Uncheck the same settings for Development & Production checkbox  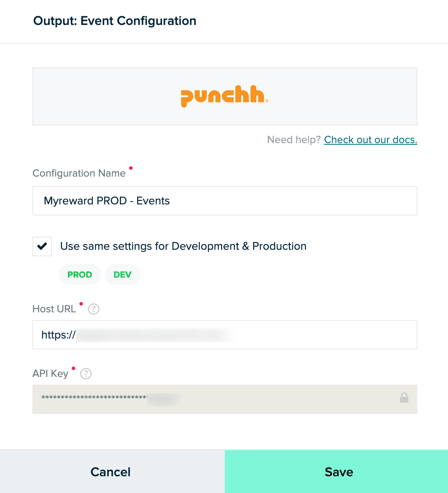pyautogui.click(x=42, y=247)
